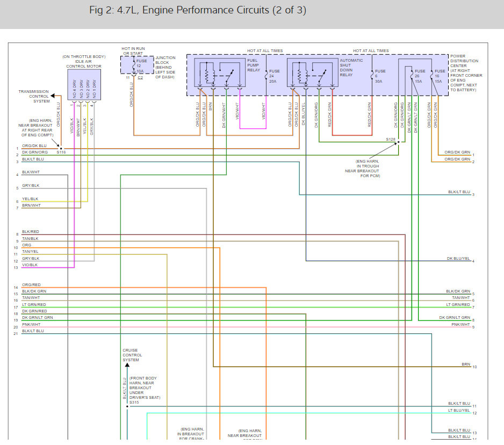The height and width of the screenshot is (445, 504).
Task: Click the 'FUSE 24 20A' label
Action: point(274,76)
